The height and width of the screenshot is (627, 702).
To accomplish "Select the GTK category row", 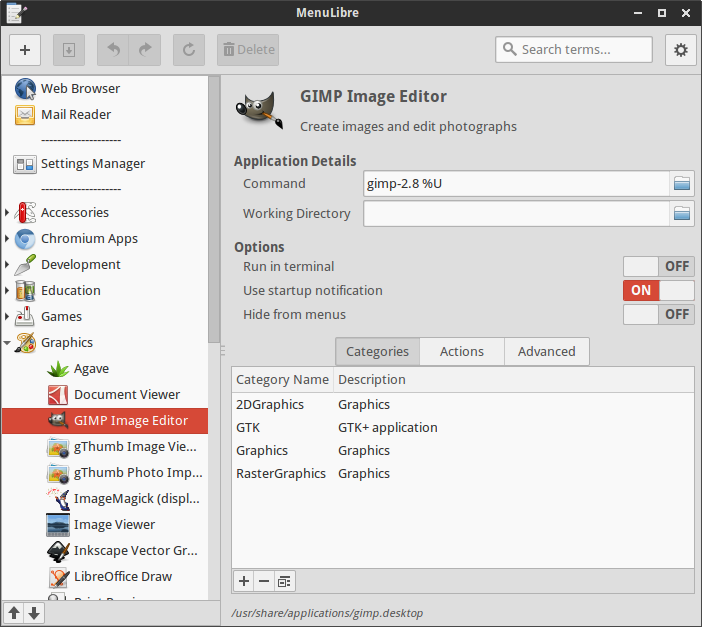I will coord(463,428).
